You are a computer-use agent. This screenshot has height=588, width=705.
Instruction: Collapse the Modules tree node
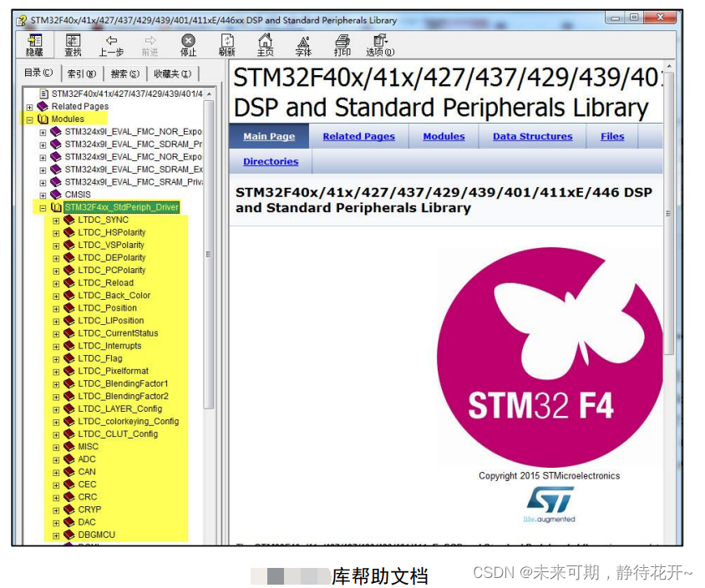click(x=30, y=120)
